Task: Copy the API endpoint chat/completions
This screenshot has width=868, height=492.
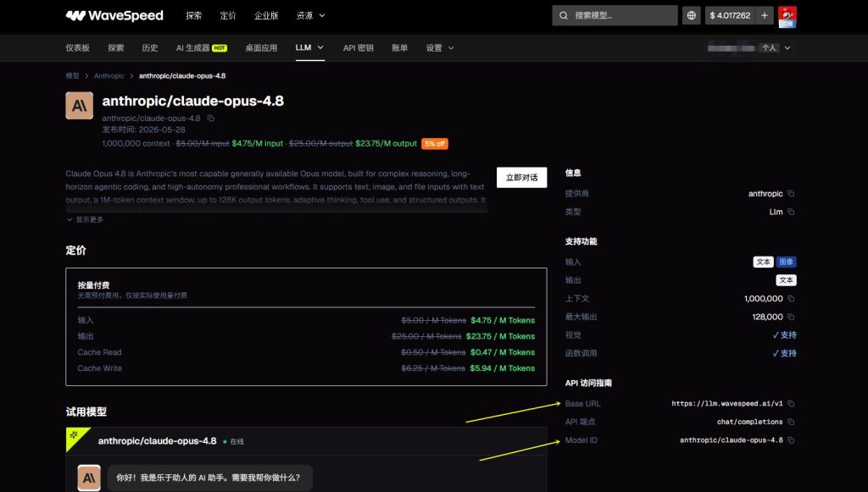Action: [x=791, y=422]
